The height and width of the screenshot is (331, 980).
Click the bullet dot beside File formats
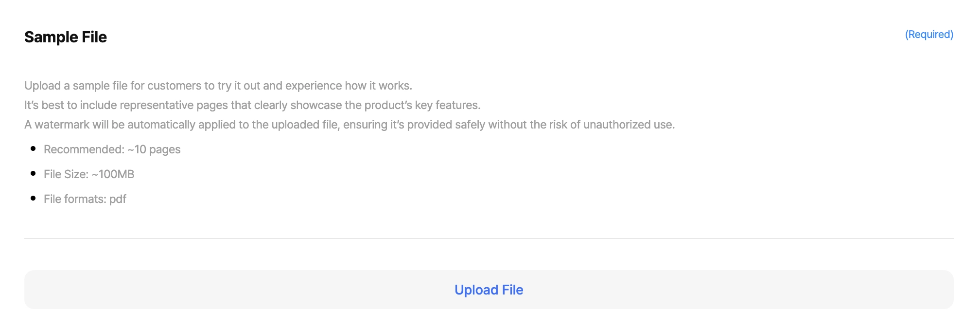click(33, 199)
